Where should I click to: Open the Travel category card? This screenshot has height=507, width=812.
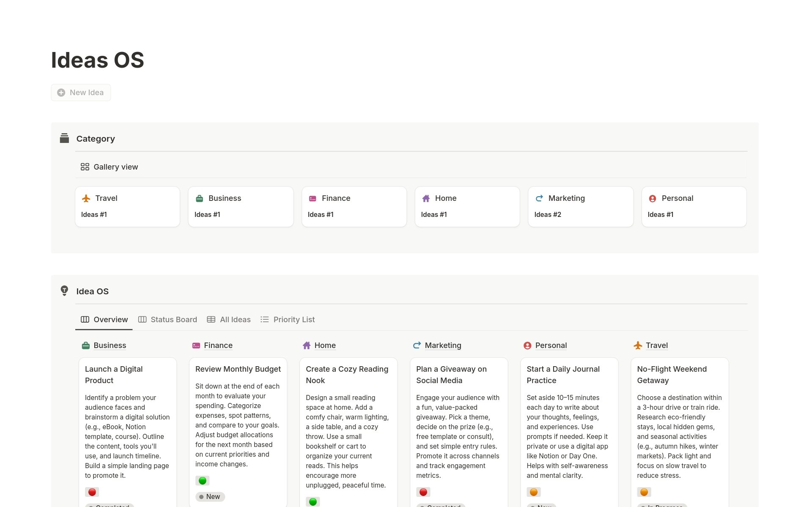point(128,207)
